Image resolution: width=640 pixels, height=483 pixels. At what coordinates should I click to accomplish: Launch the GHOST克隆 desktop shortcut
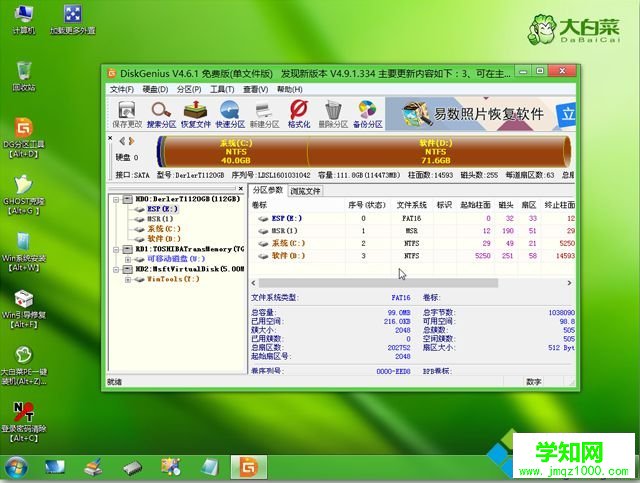tap(24, 195)
